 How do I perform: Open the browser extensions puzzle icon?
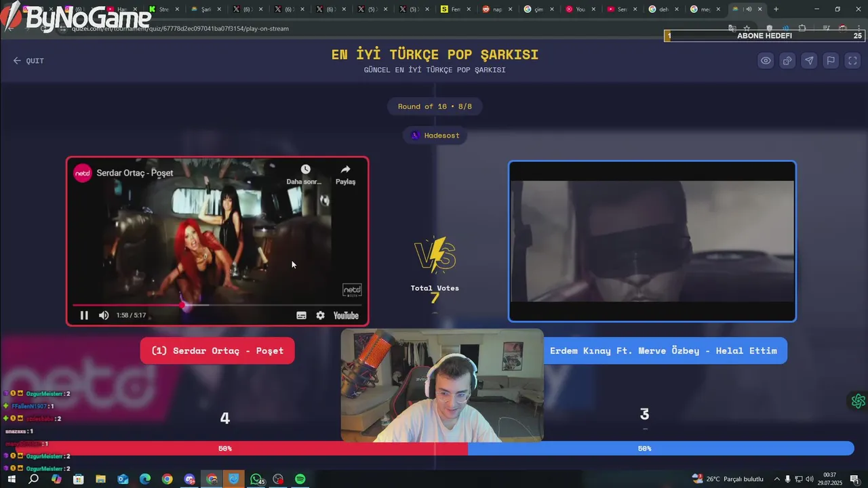point(802,28)
